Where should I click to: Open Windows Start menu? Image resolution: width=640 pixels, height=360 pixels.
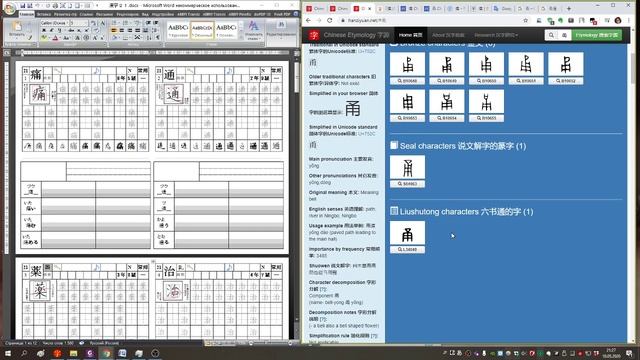[8, 353]
